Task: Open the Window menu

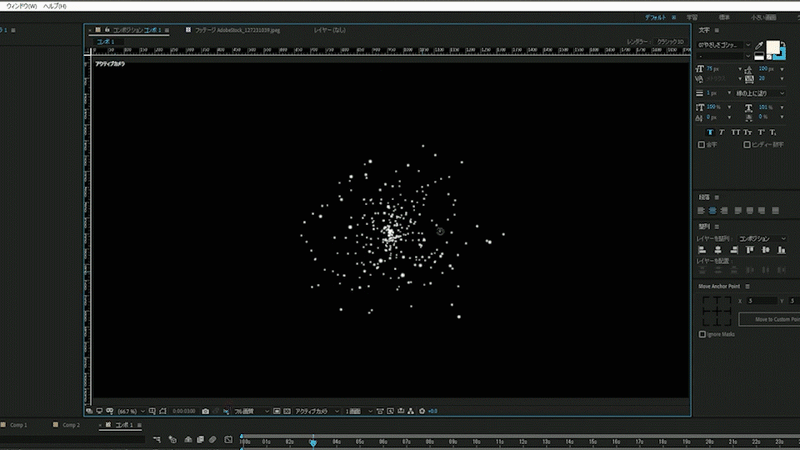Action: (21, 6)
